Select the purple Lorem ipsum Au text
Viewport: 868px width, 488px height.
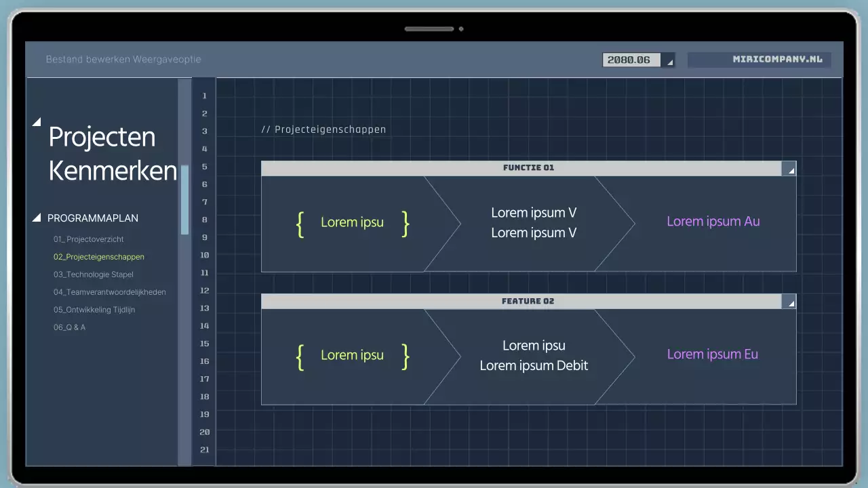(713, 222)
